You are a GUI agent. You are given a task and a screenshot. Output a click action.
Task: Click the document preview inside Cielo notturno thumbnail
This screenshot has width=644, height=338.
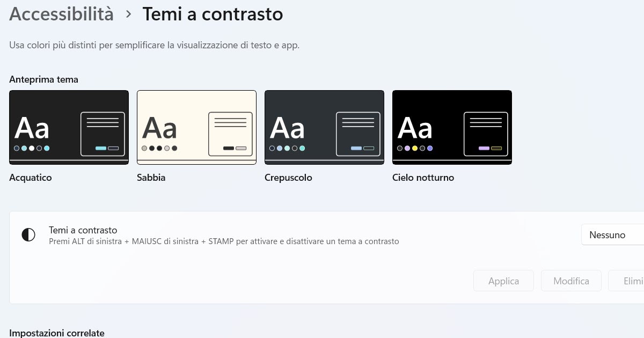486,134
